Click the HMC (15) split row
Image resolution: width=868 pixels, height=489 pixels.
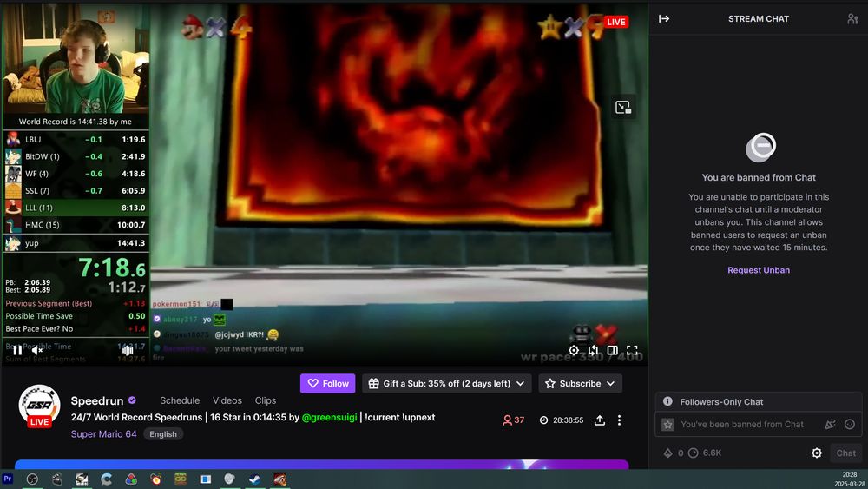point(76,225)
